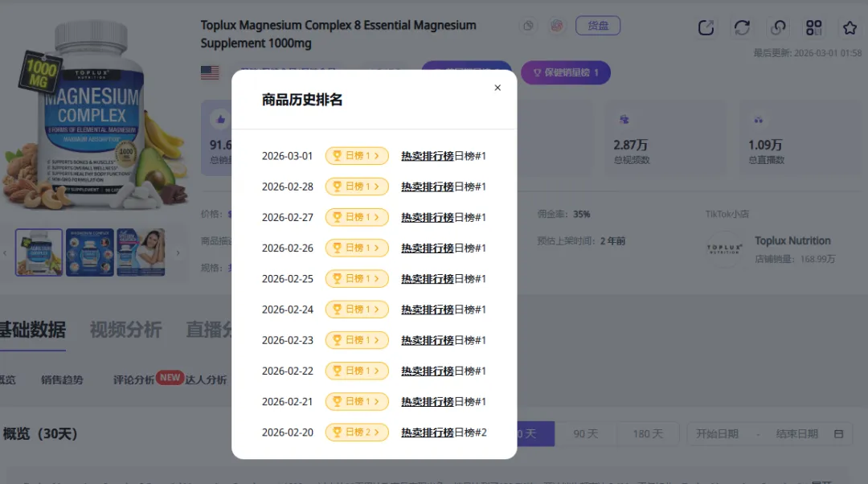Viewport: 868px width, 484px height.
Task: Click the thumbs-up icon on sales card
Action: [220, 119]
